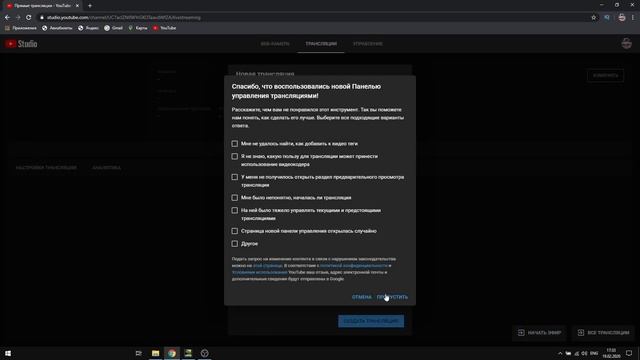Click the extension icon beside the bookmark star
The image size is (640, 360).
coord(607,18)
